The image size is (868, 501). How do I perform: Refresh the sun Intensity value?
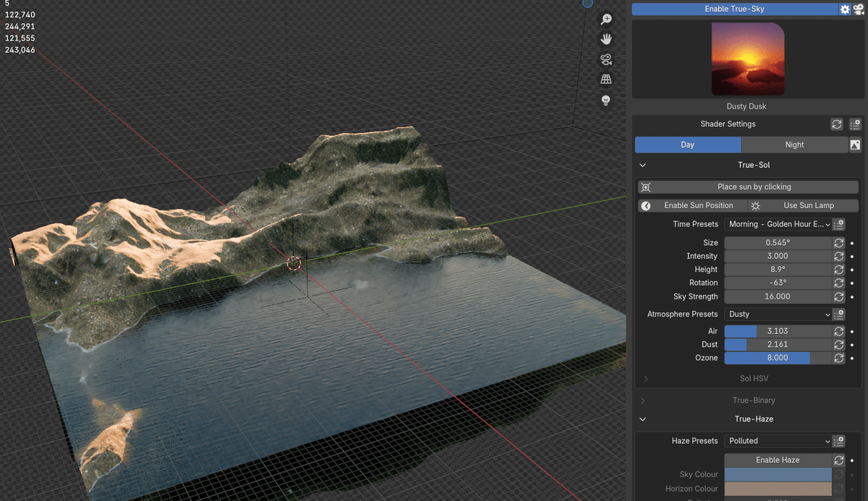(838, 256)
